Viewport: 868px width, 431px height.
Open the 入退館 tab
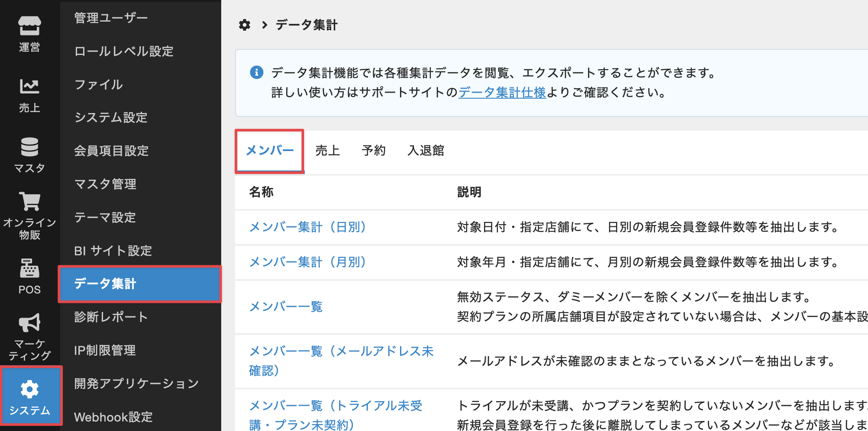(x=426, y=151)
